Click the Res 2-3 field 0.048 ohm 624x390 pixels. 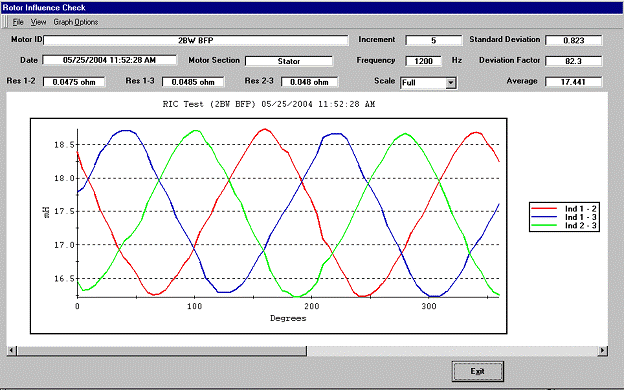(309, 82)
